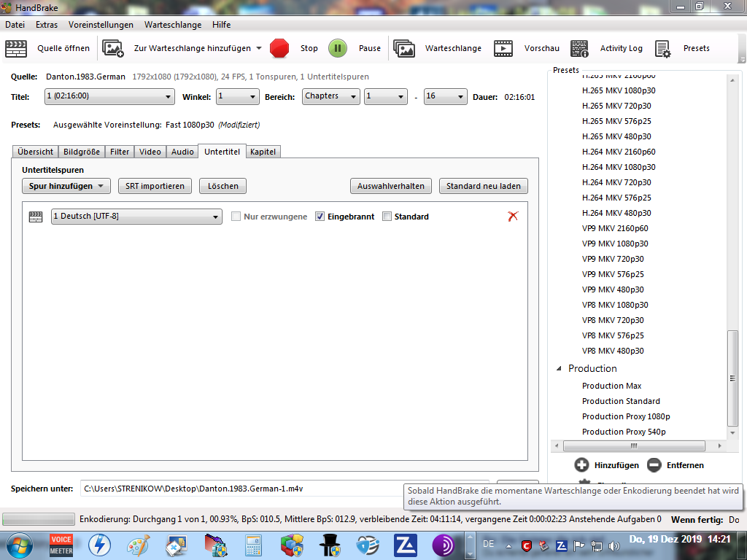Click the Vorschau film-frame icon

503,48
